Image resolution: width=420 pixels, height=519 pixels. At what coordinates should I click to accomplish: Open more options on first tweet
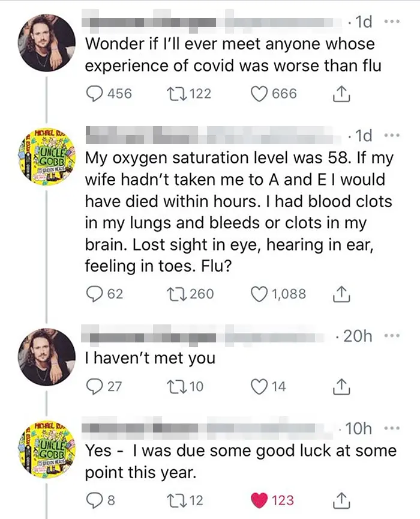[x=391, y=22]
